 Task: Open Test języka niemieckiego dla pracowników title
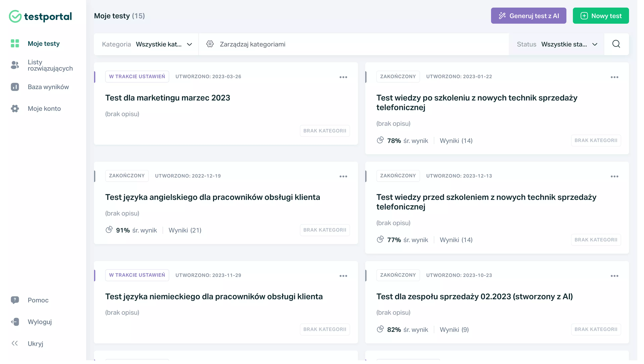click(x=214, y=297)
